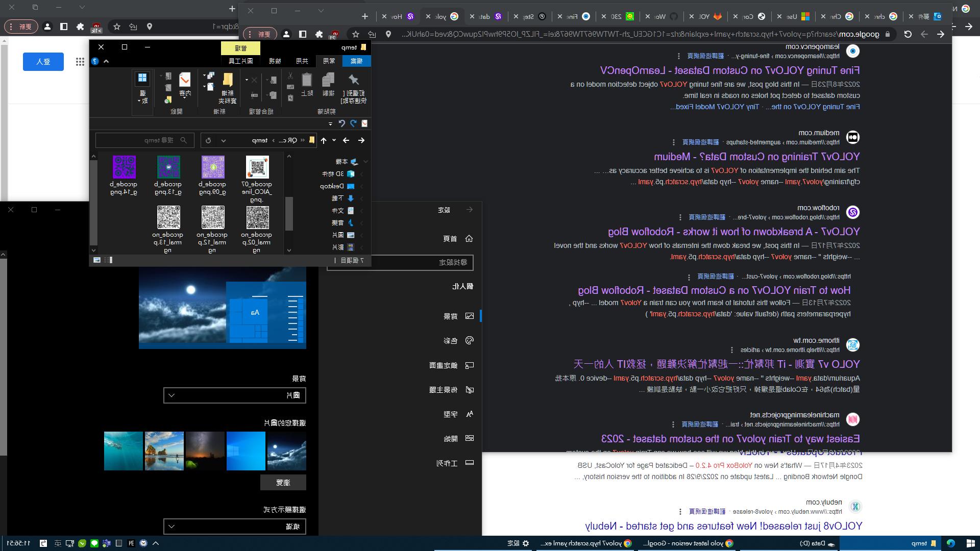Screen dimensions: 980x551
Task: Open 'YOLOv8 just released' Nebuly link
Action: point(723,526)
